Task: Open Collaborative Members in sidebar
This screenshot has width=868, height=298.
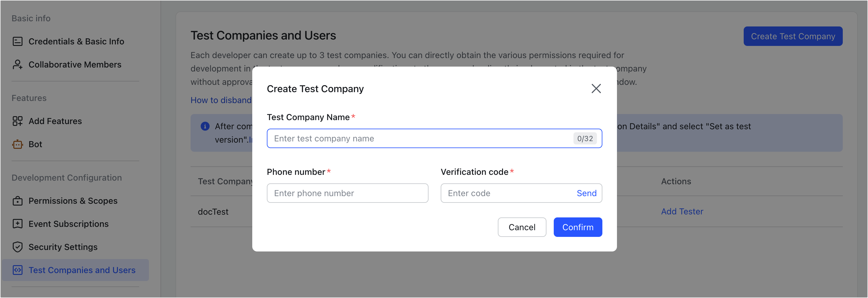Action: 75,64
